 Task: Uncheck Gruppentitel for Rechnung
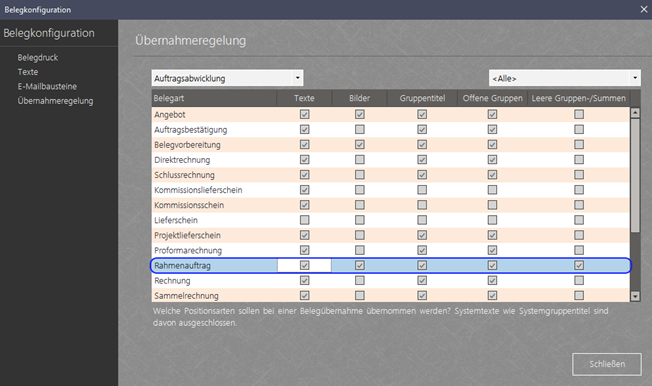(422, 280)
